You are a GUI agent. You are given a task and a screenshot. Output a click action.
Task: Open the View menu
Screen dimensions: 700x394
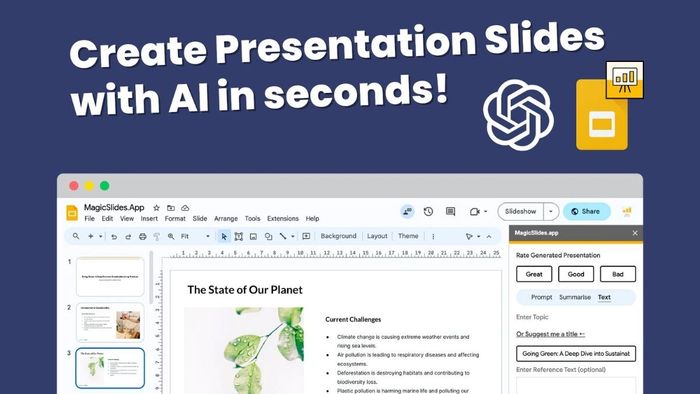click(127, 219)
